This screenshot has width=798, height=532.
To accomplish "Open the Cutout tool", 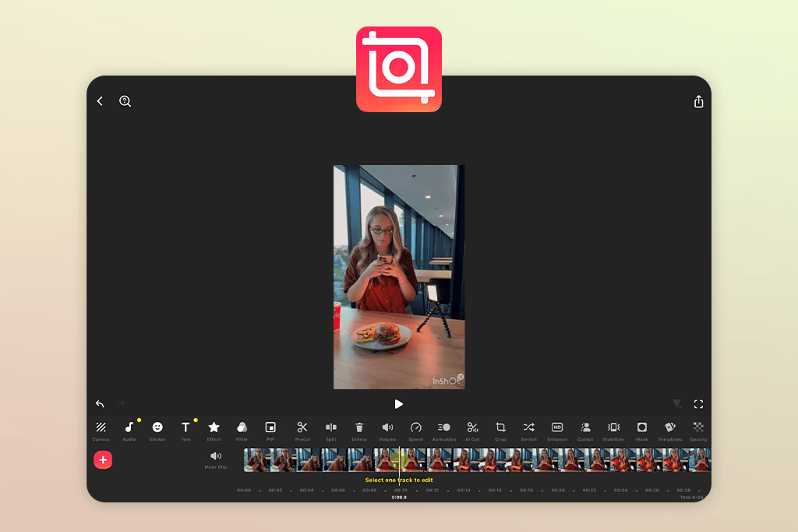I will (x=585, y=431).
